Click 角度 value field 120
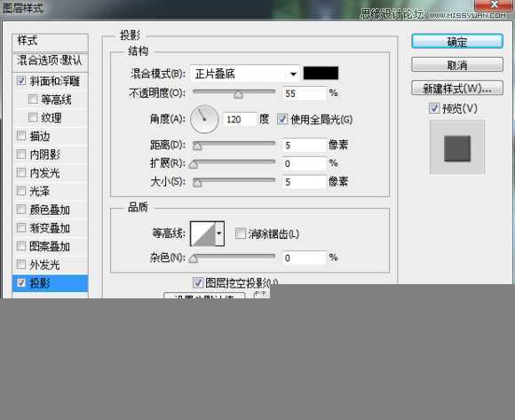Image resolution: width=515 pixels, height=420 pixels. (x=240, y=119)
